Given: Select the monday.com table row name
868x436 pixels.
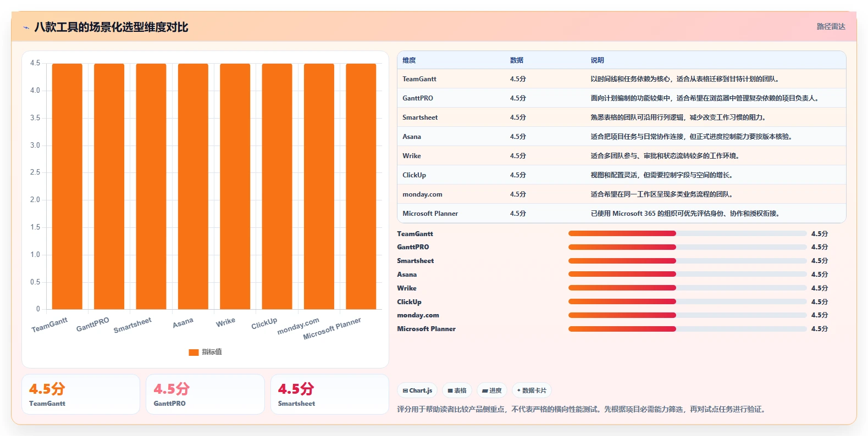Looking at the screenshot, I should click(422, 194).
